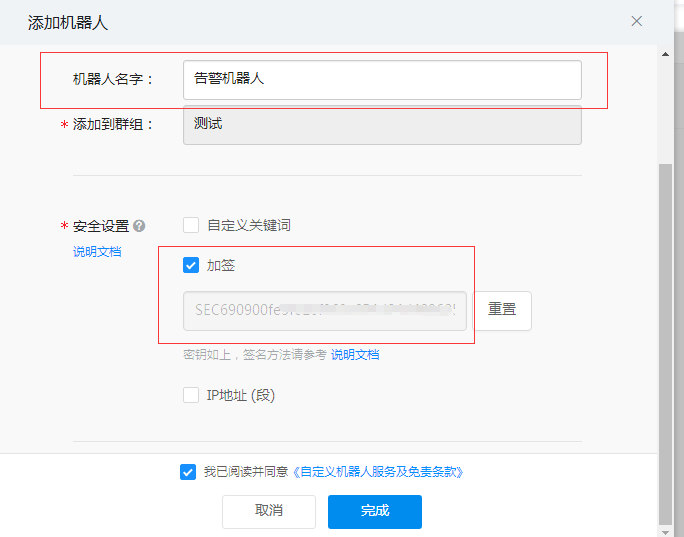Click the scrollbar up arrow

pyautogui.click(x=665, y=55)
